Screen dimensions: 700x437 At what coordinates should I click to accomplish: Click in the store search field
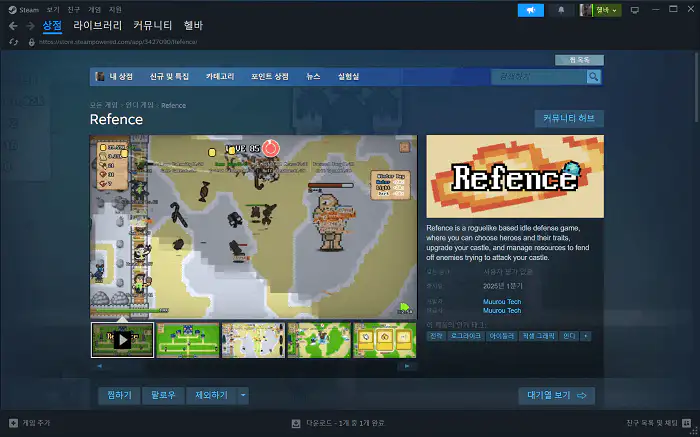coord(539,77)
